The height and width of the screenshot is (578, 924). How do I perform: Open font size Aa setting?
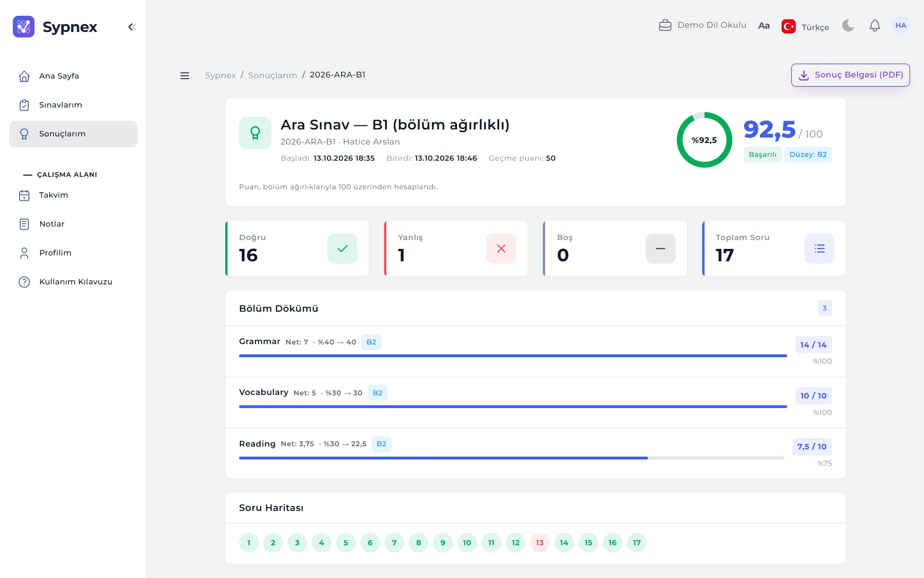tap(764, 26)
